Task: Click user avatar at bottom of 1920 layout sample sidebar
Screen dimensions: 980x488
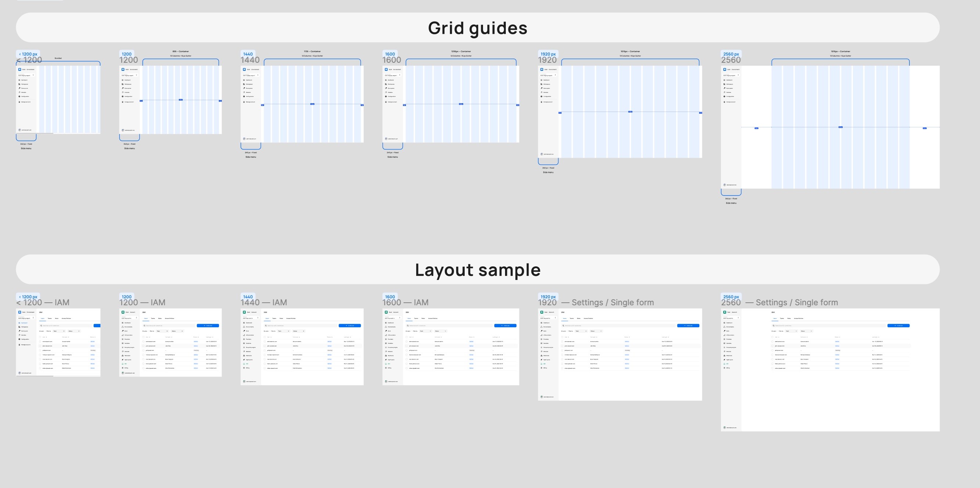Action: [x=541, y=397]
